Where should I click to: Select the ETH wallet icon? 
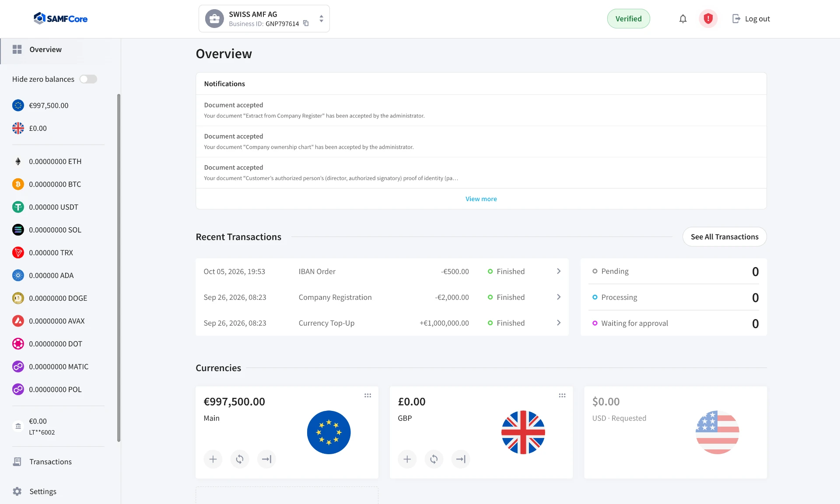18,161
